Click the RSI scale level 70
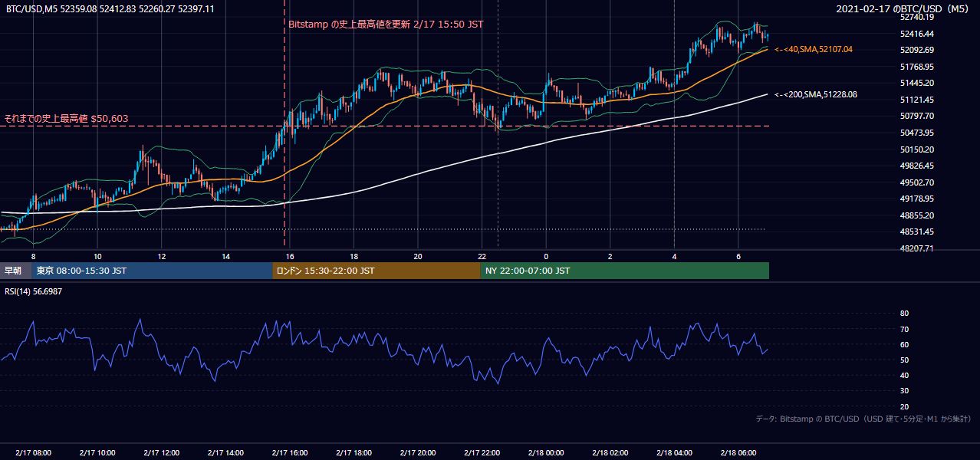This screenshot has height=460, width=980. 904,329
